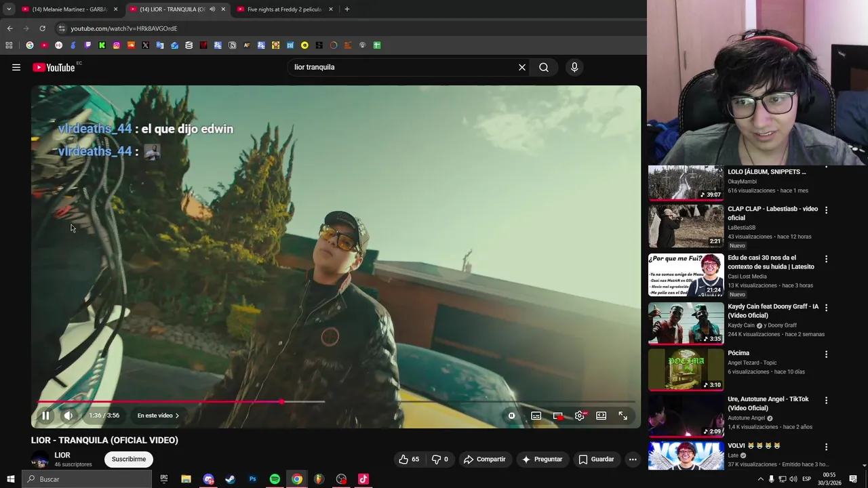Open the 'CLAP CLAP' recommended video thumbnail
Screen dimensions: 868x488
tap(686, 226)
